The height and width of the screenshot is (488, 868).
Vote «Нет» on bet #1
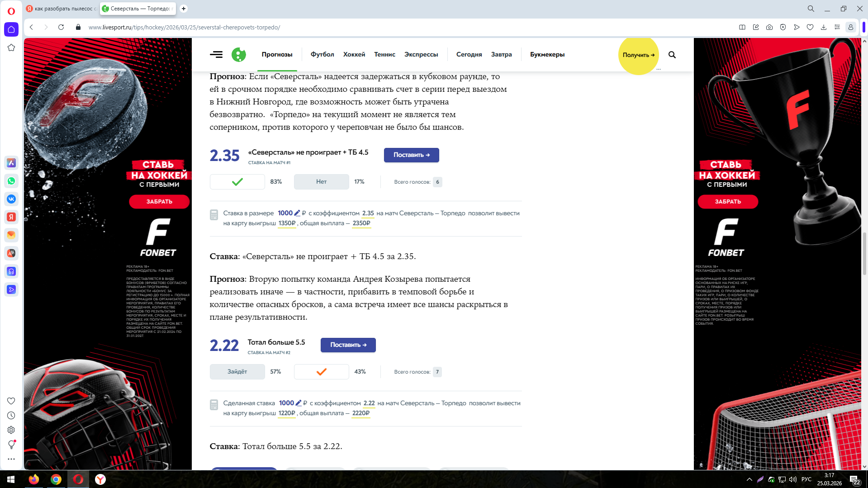click(x=322, y=182)
